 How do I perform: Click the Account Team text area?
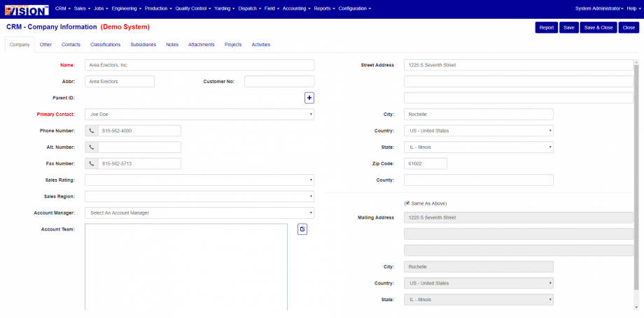pyautogui.click(x=186, y=267)
